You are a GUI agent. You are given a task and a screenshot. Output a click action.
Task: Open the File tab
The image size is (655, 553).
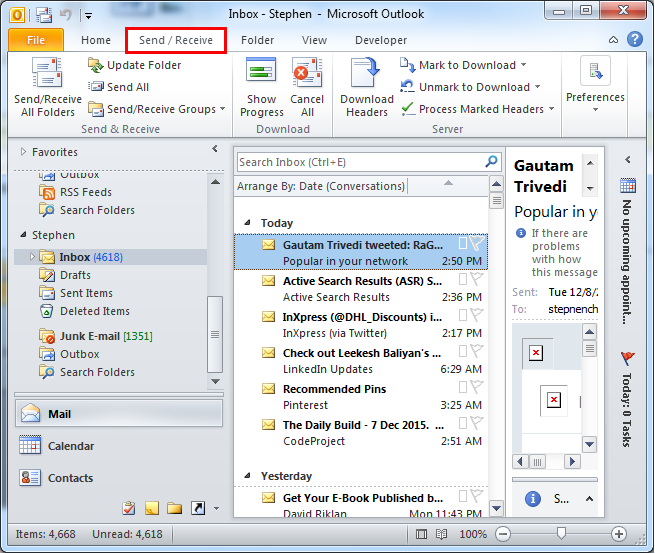coord(36,40)
